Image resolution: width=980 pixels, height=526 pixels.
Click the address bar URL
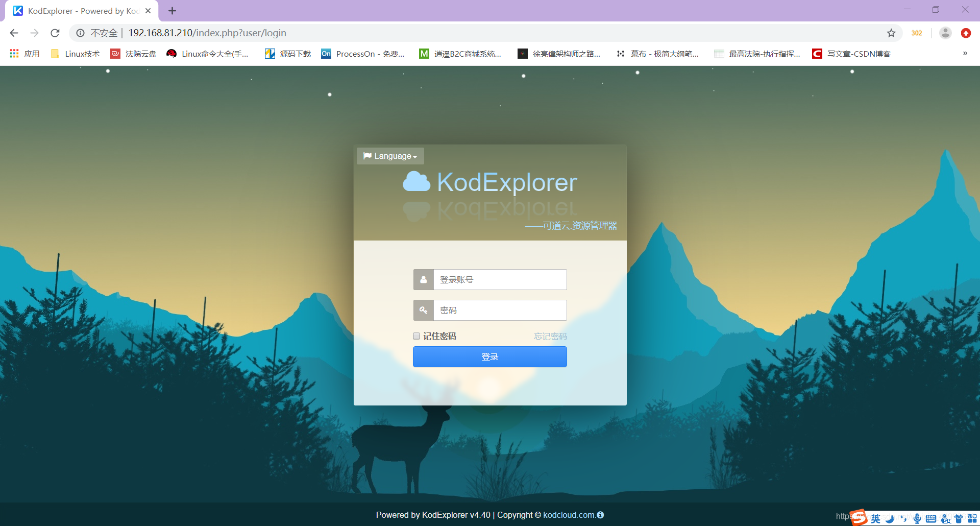[x=207, y=33]
